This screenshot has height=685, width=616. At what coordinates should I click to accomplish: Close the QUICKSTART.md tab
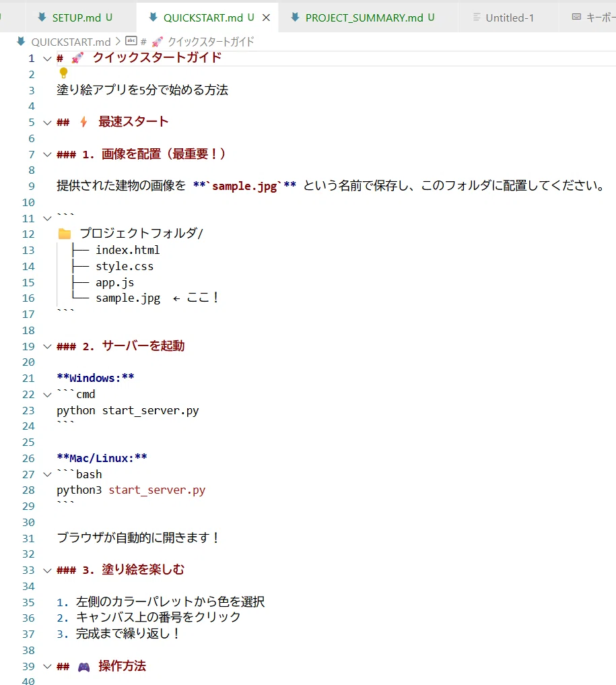coord(266,18)
